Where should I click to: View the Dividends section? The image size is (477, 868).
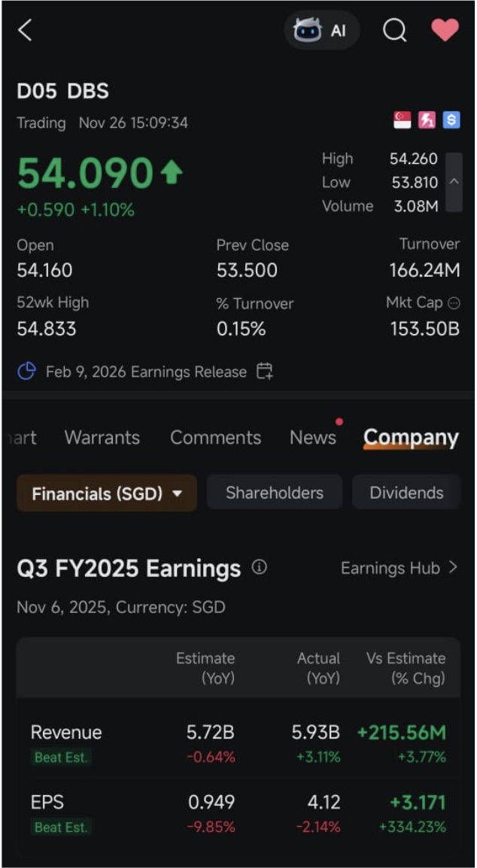point(406,492)
